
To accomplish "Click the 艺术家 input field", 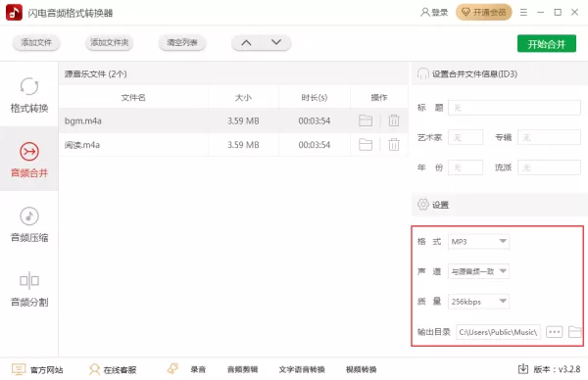I will click(465, 137).
